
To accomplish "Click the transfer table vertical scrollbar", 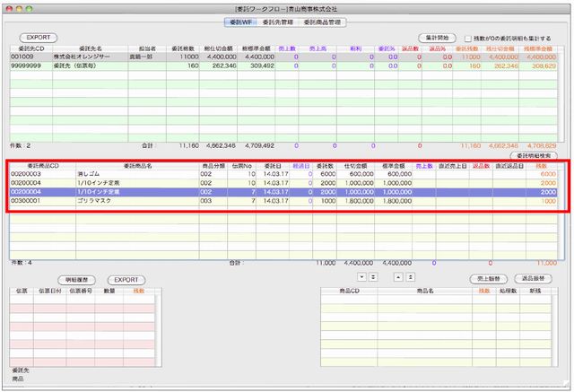I will [x=554, y=330].
